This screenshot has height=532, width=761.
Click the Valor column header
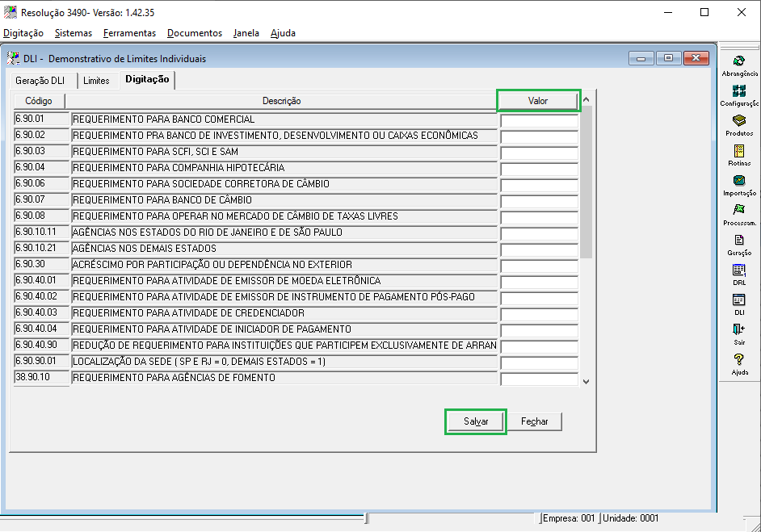tap(538, 101)
